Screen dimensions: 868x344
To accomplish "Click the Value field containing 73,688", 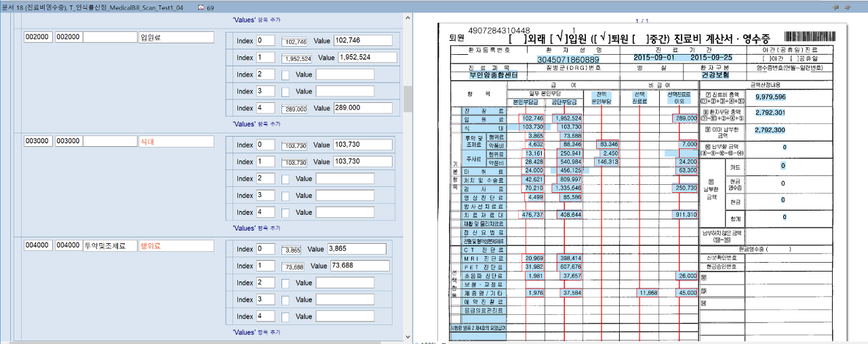I will click(360, 266).
